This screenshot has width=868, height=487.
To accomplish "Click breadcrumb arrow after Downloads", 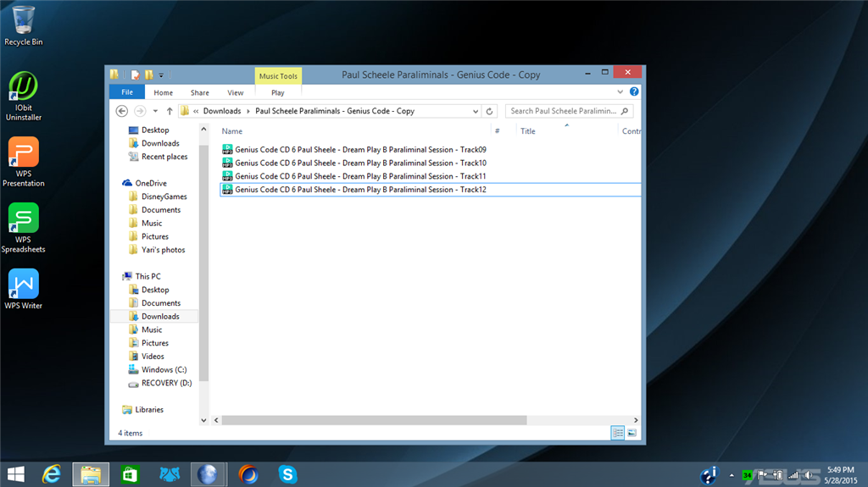I will [x=248, y=111].
